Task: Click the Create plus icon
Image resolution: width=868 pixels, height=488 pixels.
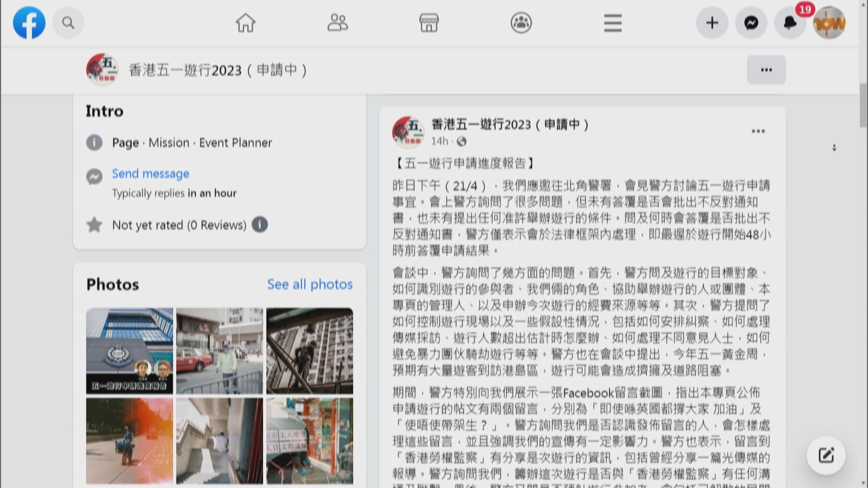Action: point(712,22)
